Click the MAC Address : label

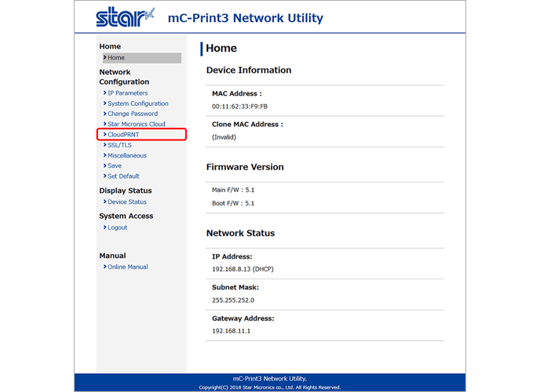coord(237,93)
